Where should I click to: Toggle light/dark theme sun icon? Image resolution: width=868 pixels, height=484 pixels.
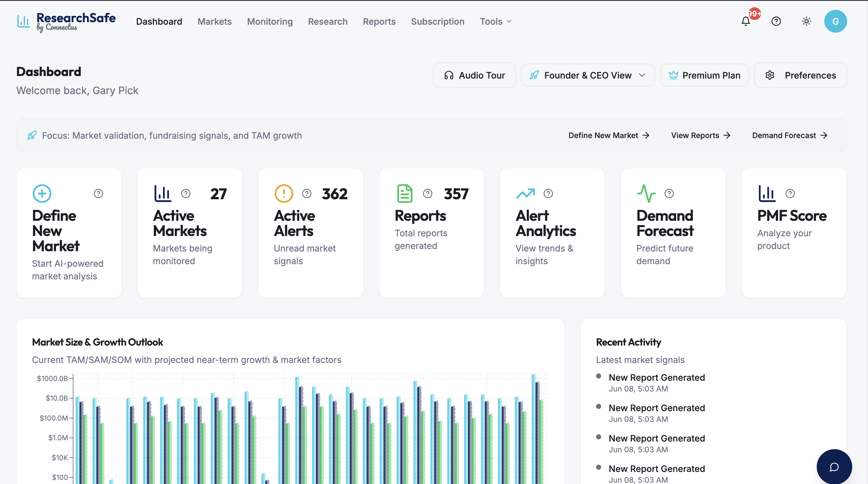pyautogui.click(x=806, y=21)
